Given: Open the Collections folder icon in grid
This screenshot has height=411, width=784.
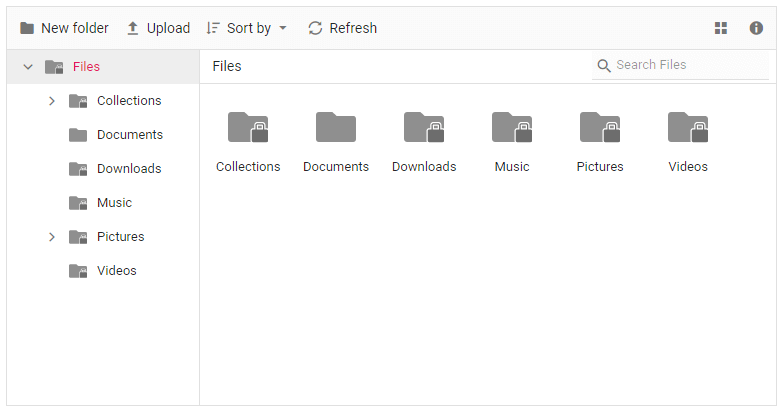Looking at the screenshot, I should [248, 127].
